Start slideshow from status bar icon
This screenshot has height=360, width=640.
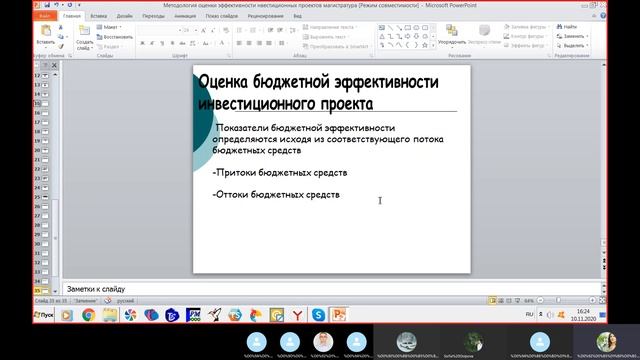(x=518, y=301)
